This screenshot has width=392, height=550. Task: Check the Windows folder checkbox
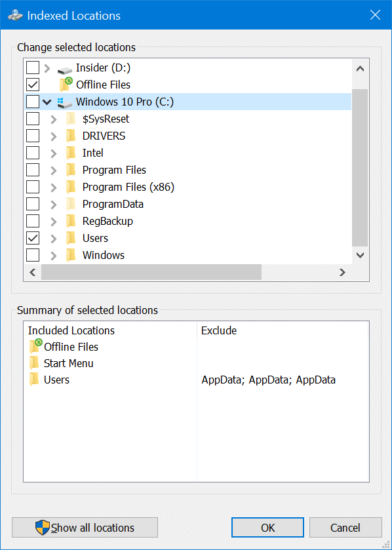pyautogui.click(x=33, y=255)
